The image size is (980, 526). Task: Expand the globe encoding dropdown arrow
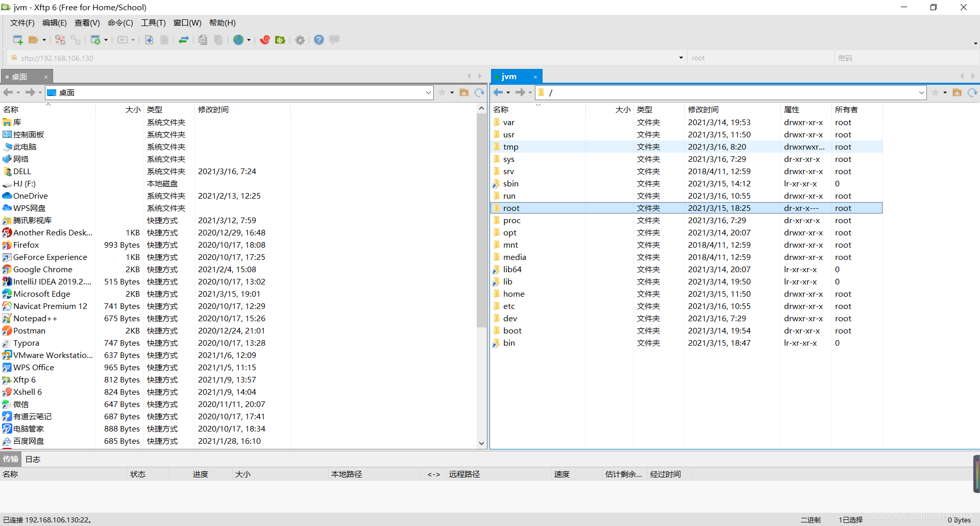(x=249, y=40)
